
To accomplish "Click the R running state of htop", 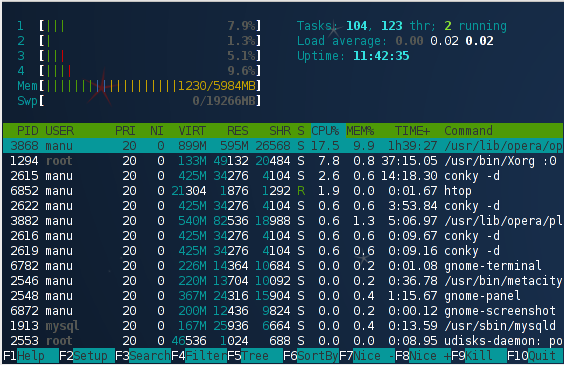I will coord(301,191).
